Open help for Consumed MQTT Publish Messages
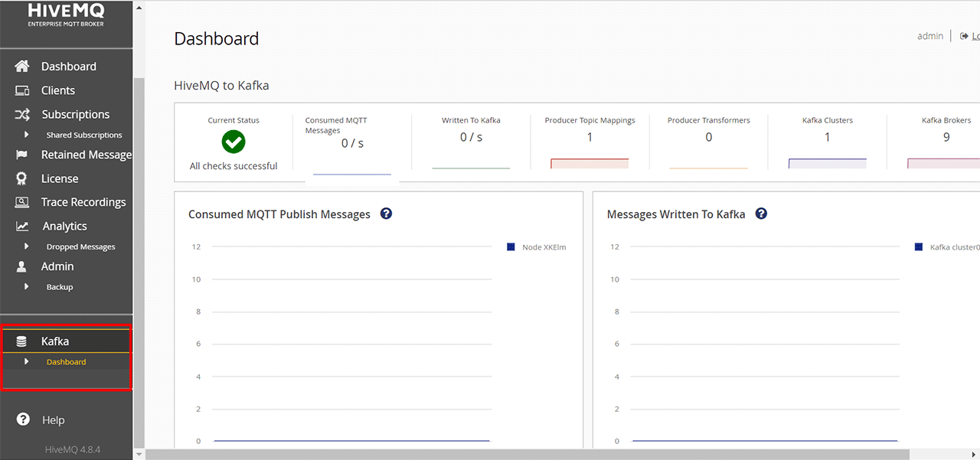 click(x=386, y=214)
